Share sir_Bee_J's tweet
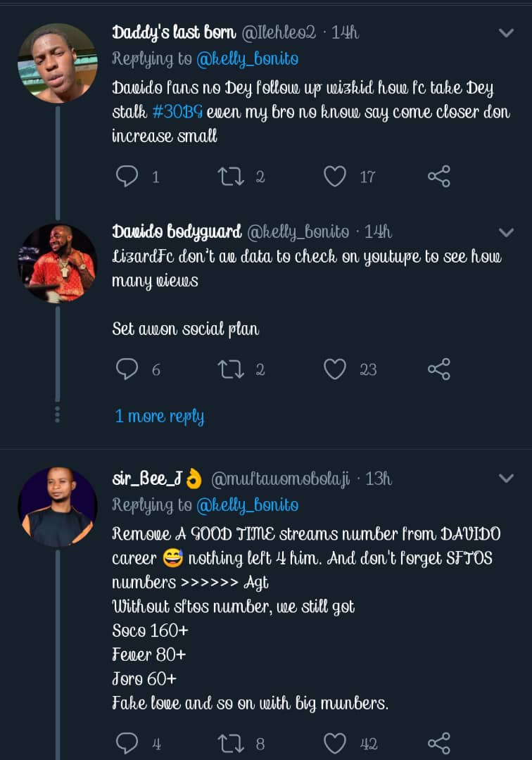Viewport: 532px width, 760px height. coord(438,742)
